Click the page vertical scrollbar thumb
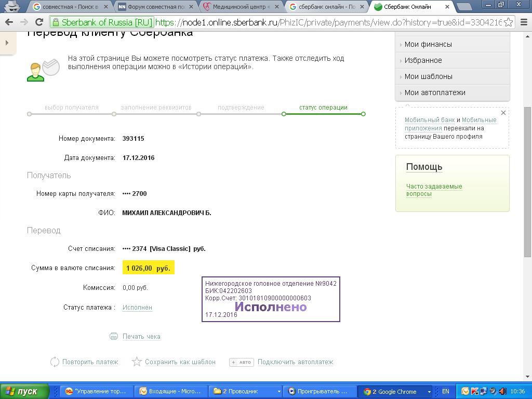 point(528,181)
